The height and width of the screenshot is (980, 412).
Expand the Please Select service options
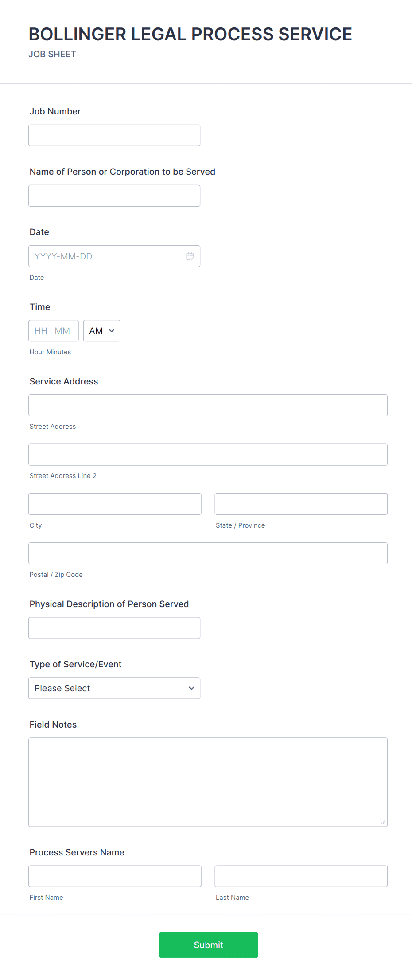(114, 688)
